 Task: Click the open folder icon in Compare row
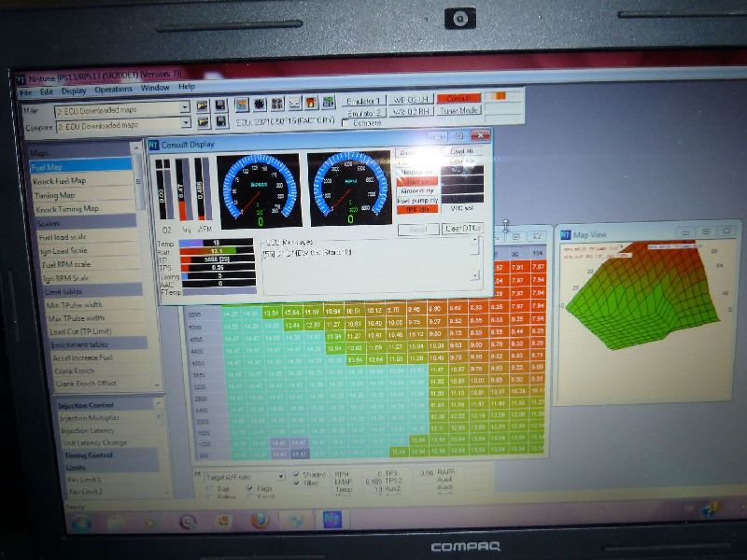tap(203, 121)
